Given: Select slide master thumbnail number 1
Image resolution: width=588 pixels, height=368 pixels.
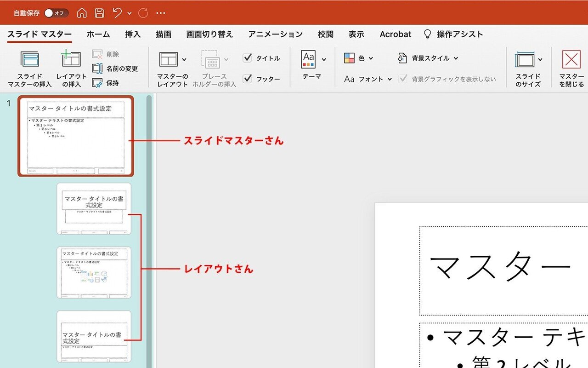Looking at the screenshot, I should (x=76, y=136).
